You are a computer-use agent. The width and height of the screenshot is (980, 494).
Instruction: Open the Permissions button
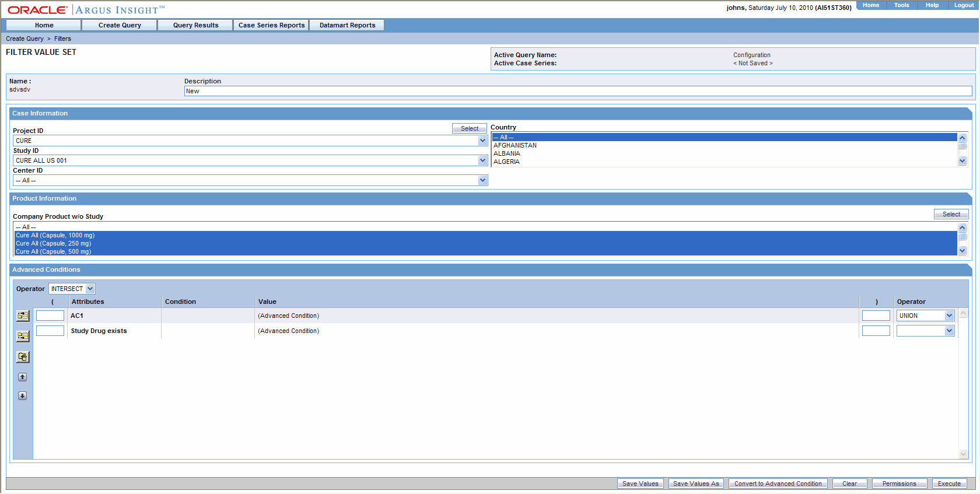click(899, 484)
